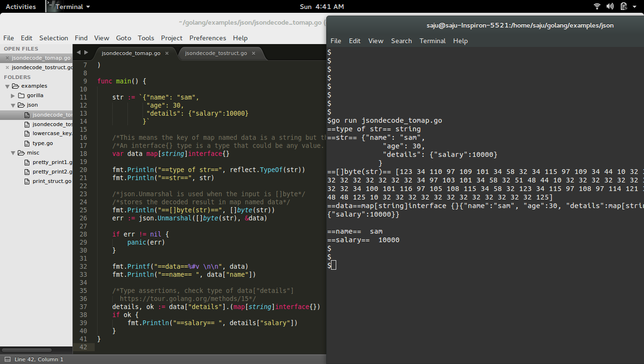Click the gorilla folder icon

(21, 95)
